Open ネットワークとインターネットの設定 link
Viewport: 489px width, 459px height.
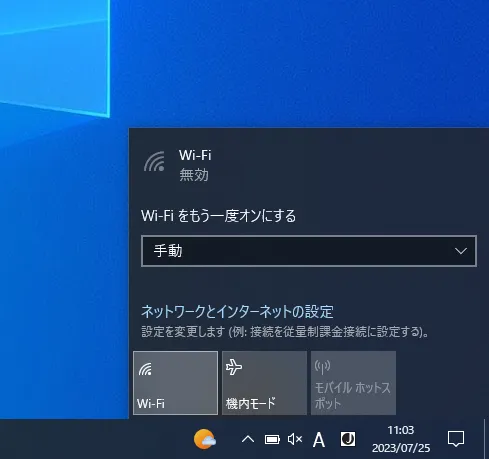pos(237,312)
